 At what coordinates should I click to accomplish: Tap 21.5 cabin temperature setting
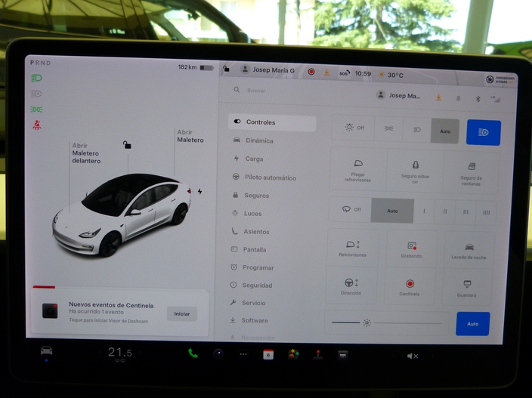(119, 353)
